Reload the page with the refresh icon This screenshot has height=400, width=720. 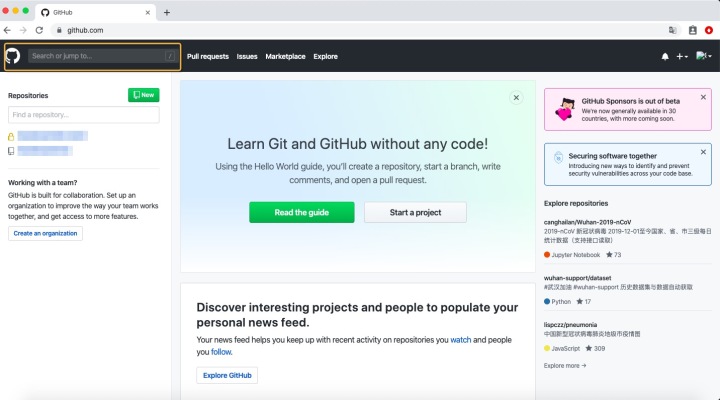[x=39, y=30]
